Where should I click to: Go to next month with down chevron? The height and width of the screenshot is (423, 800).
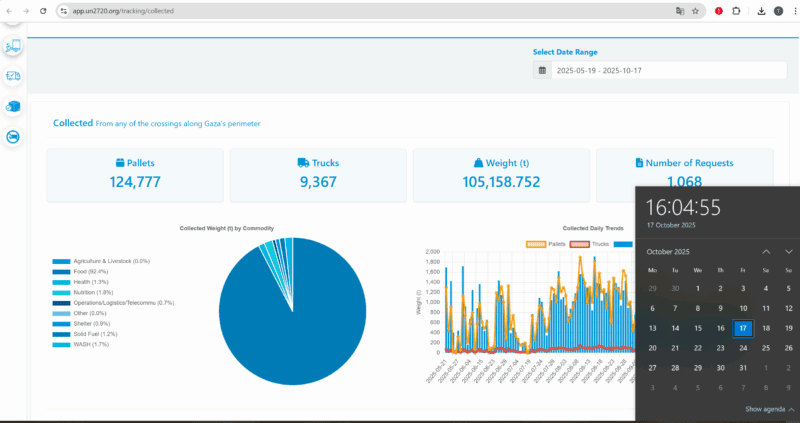pos(789,251)
